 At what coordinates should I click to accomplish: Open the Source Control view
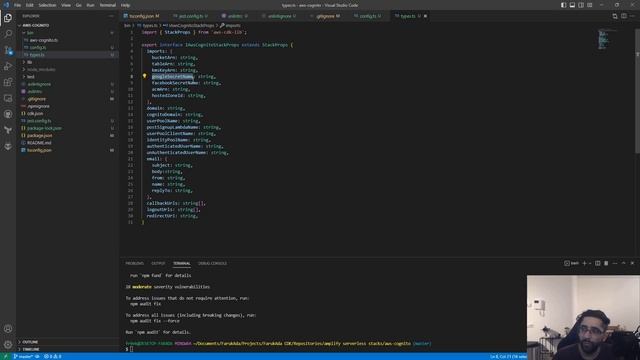(8, 50)
